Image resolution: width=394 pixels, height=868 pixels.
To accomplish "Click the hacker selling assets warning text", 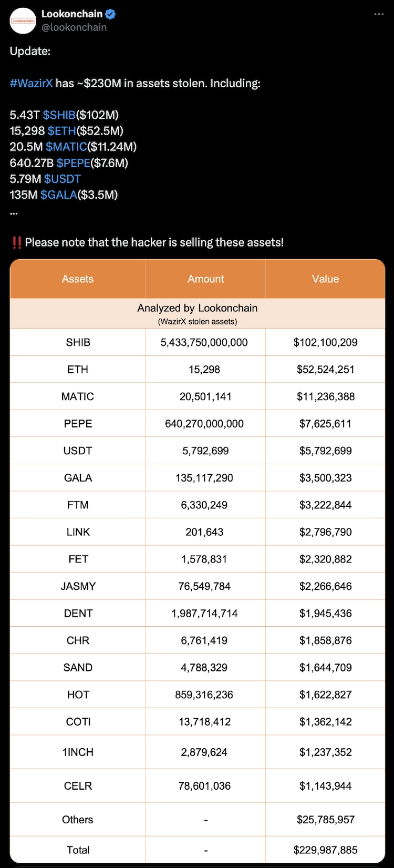I will click(x=154, y=242).
